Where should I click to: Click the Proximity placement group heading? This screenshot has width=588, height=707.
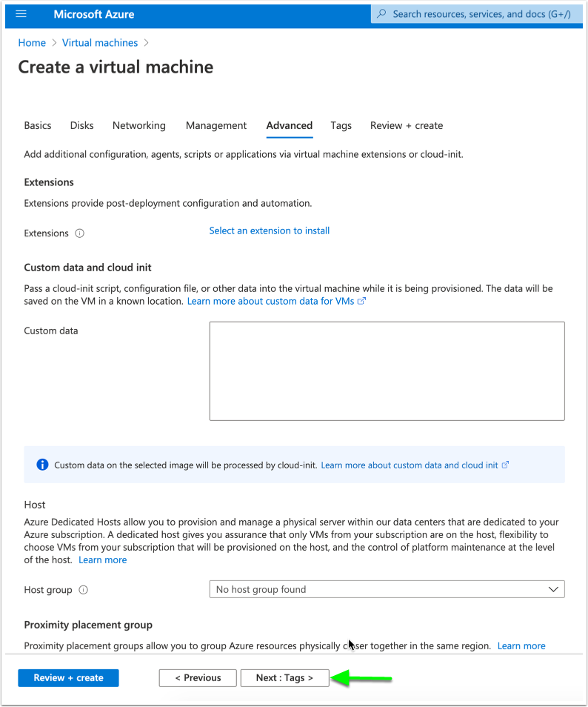[x=88, y=625]
